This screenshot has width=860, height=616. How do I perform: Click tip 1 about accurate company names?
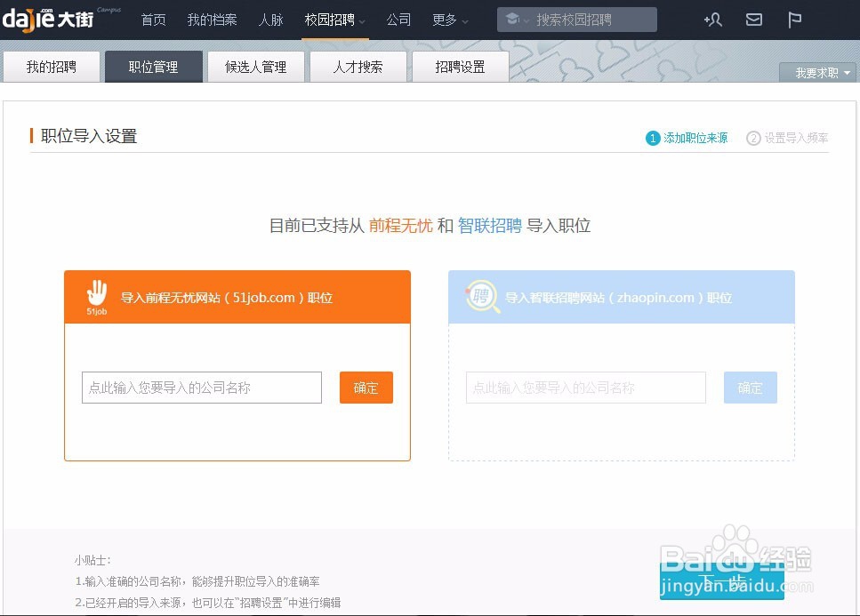pyautogui.click(x=197, y=581)
